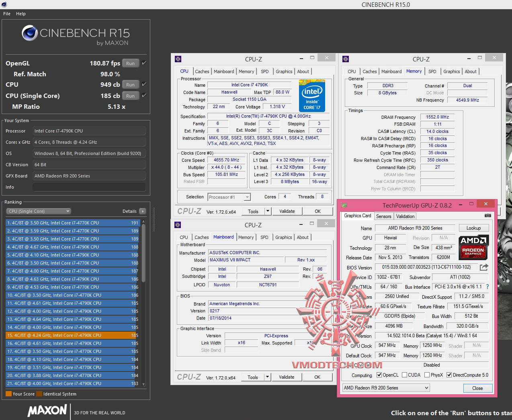Open Details arrow in Ranking panel
The width and height of the screenshot is (512, 420).
click(x=143, y=211)
